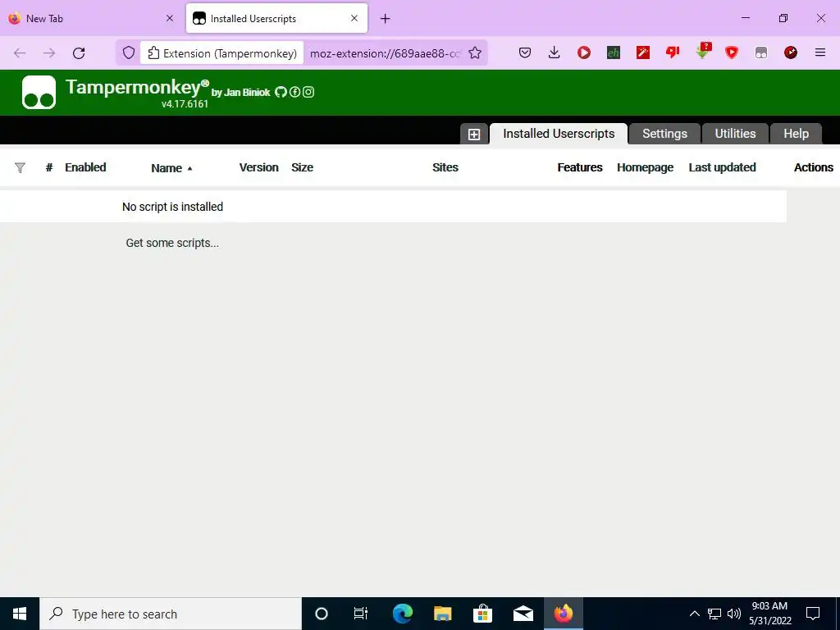Click the Extension (Tampermonkey) identity badge

pyautogui.click(x=221, y=53)
